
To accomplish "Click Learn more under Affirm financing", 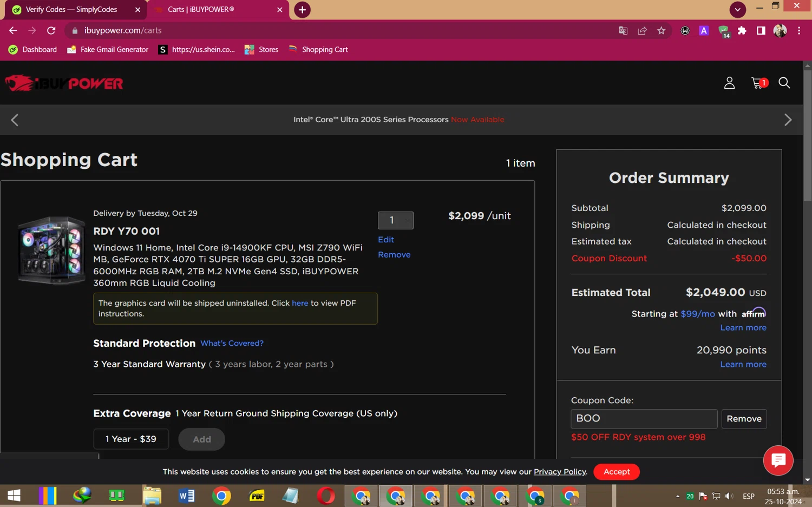I will click(743, 328).
